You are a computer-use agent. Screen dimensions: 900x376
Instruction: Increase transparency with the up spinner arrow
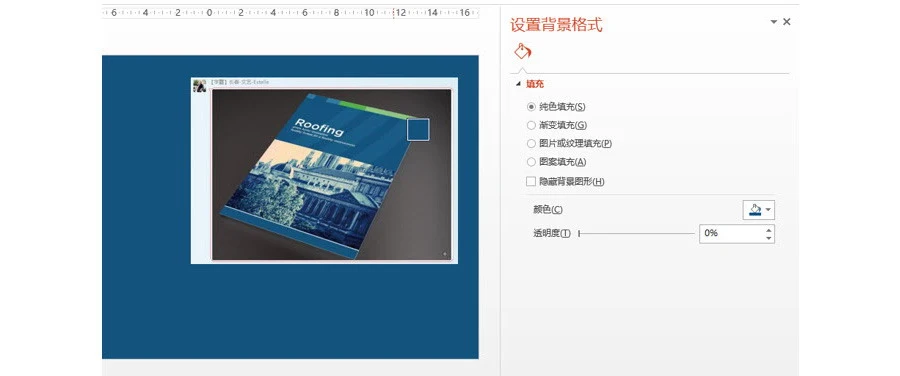(x=769, y=230)
